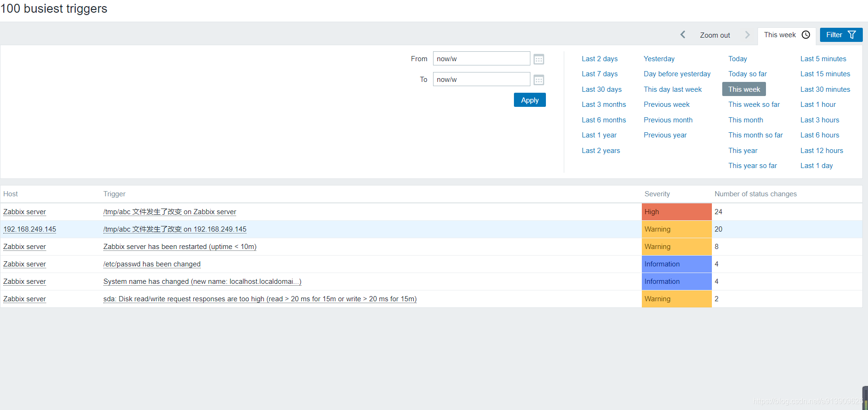The image size is (868, 410).
Task: Open Zabbix server host in /etc/passwd row
Action: coord(24,264)
